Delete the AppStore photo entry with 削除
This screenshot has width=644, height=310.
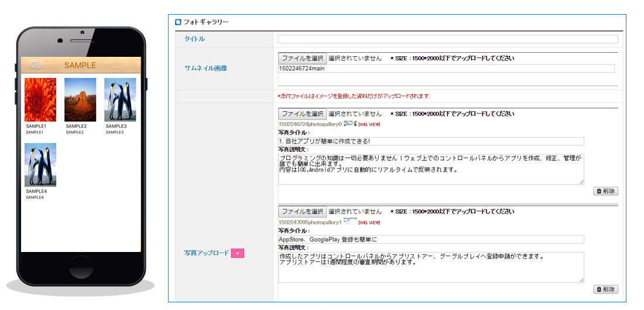pyautogui.click(x=606, y=289)
